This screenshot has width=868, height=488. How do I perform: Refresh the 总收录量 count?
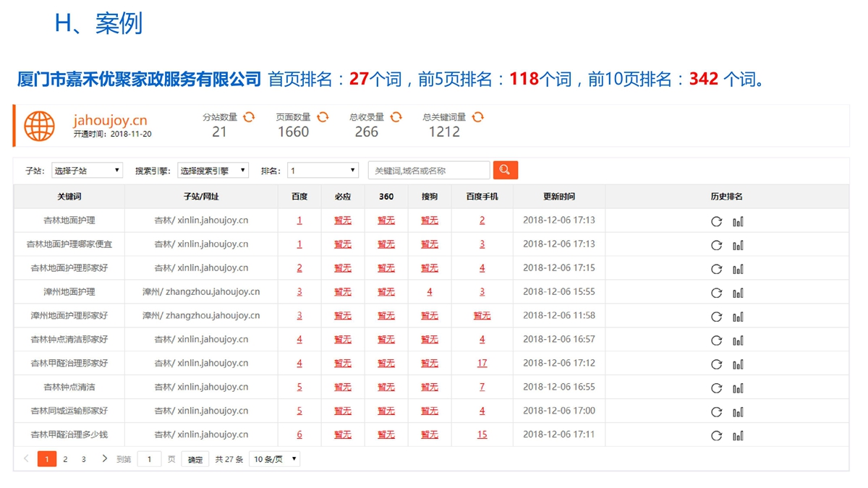(x=396, y=117)
